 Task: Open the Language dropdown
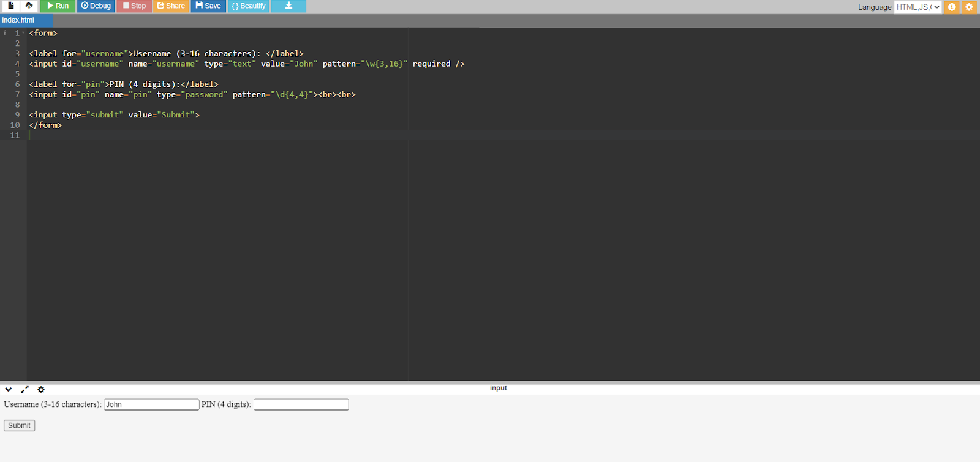[918, 7]
